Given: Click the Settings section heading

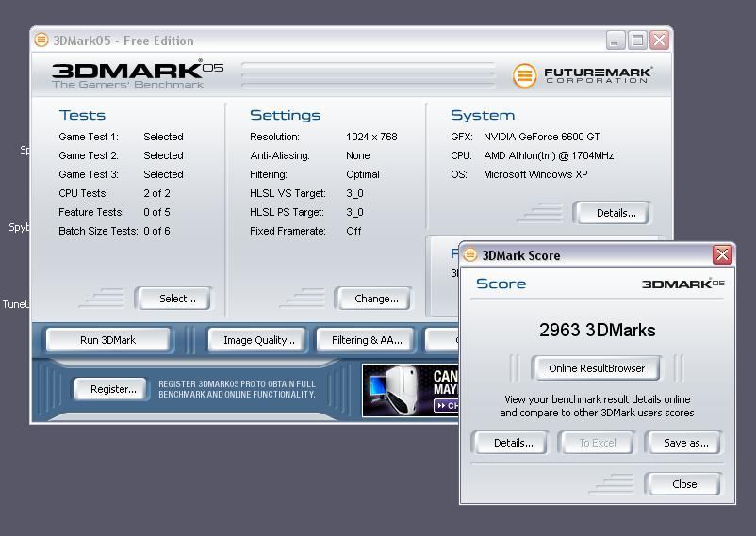Looking at the screenshot, I should (285, 115).
